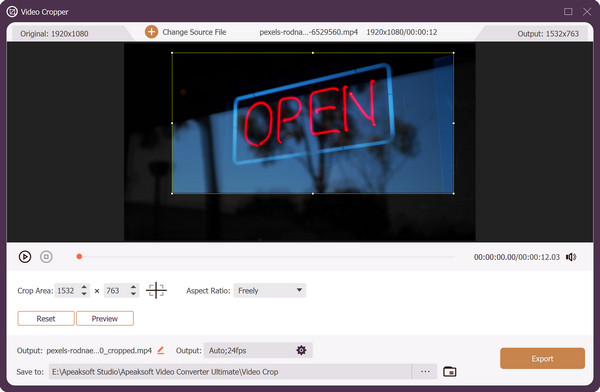Click bottom-right crop handle
The height and width of the screenshot is (392, 600).
[x=453, y=193]
